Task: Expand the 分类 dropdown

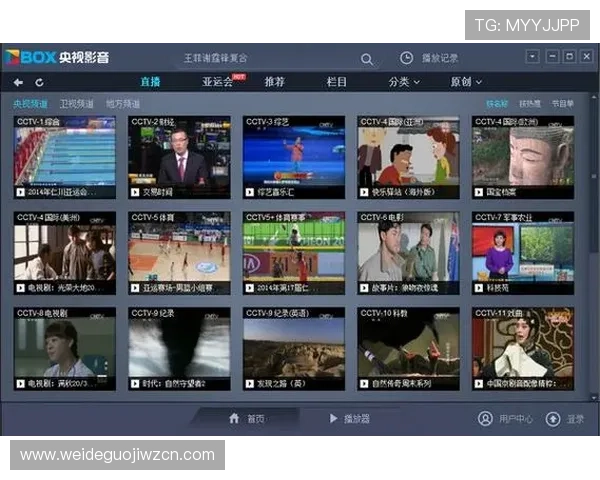Action: (x=404, y=82)
